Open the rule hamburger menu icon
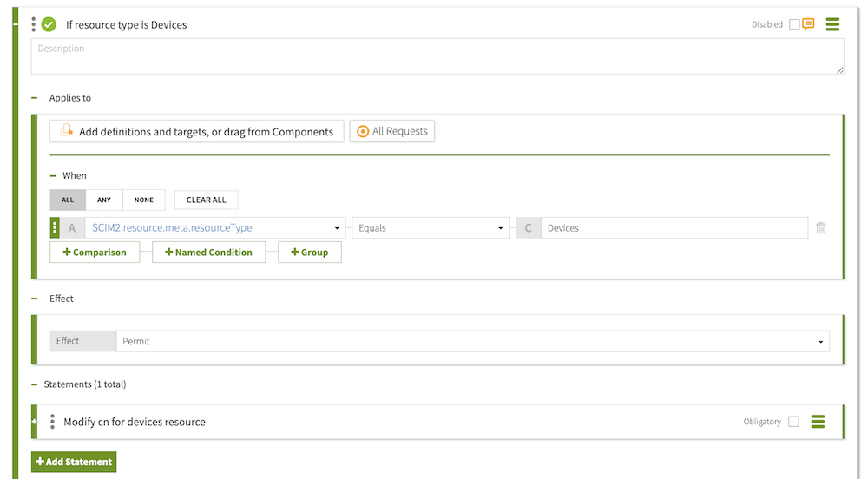 pos(832,24)
